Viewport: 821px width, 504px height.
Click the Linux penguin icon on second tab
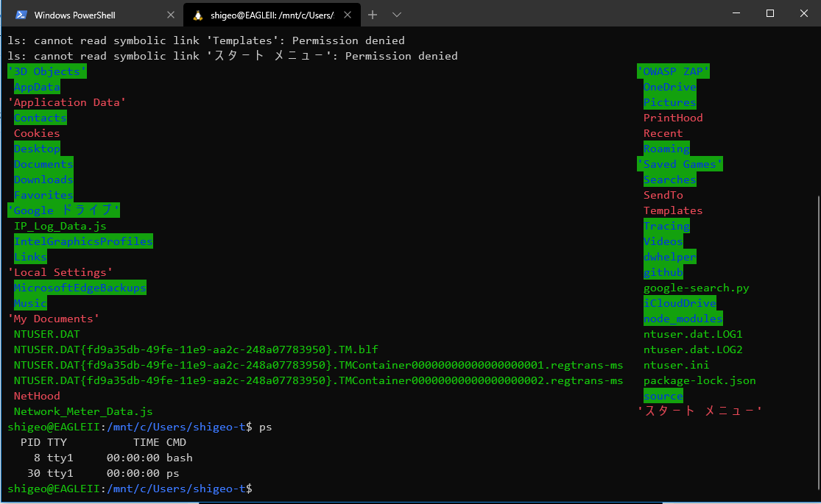198,15
